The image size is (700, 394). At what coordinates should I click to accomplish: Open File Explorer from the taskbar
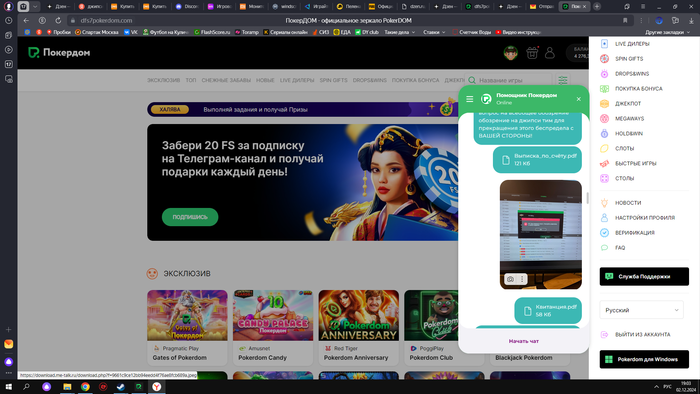67,387
